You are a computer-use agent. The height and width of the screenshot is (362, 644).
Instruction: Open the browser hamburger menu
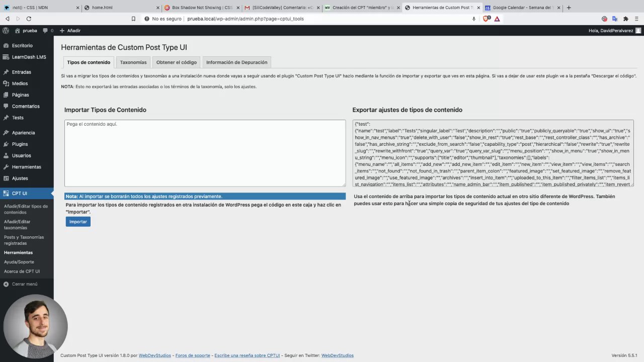coord(636,19)
